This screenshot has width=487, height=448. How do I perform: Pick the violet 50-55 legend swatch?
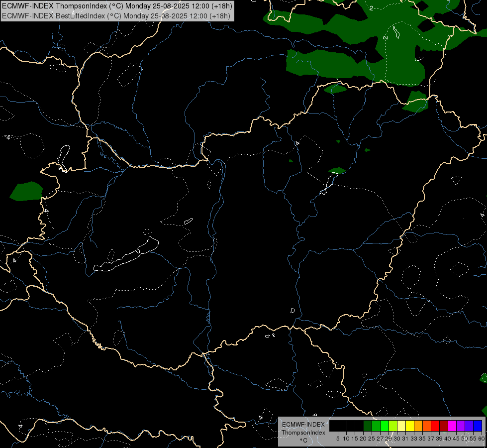pyautogui.click(x=469, y=426)
